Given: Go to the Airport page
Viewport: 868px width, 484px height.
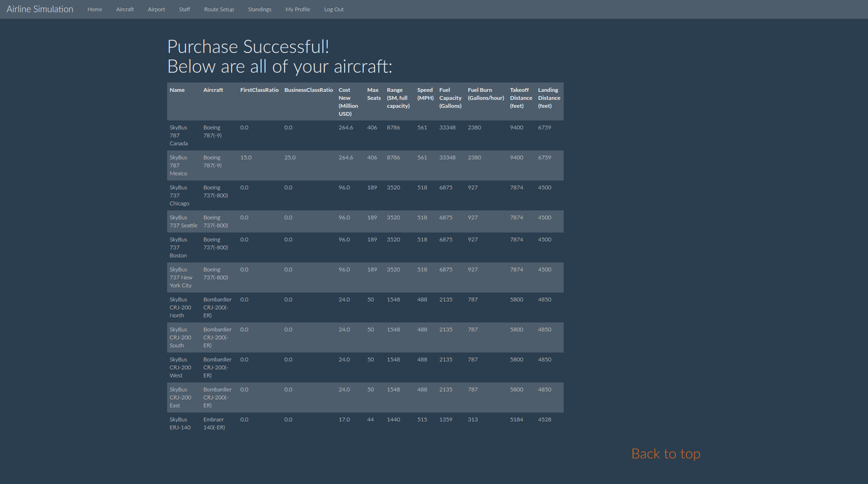Looking at the screenshot, I should point(156,9).
